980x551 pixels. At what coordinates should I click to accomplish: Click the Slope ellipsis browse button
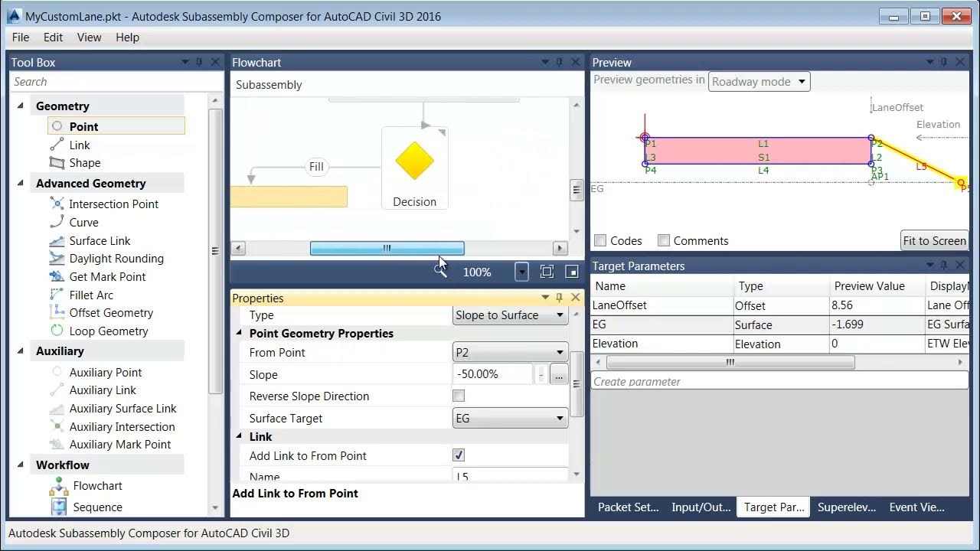tap(558, 374)
